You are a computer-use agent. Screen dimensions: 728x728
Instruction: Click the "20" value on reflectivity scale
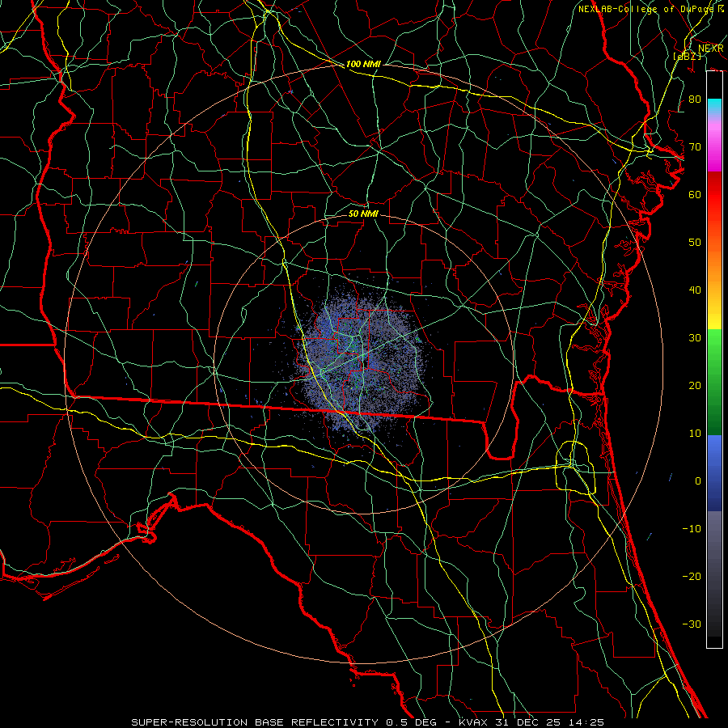695,385
